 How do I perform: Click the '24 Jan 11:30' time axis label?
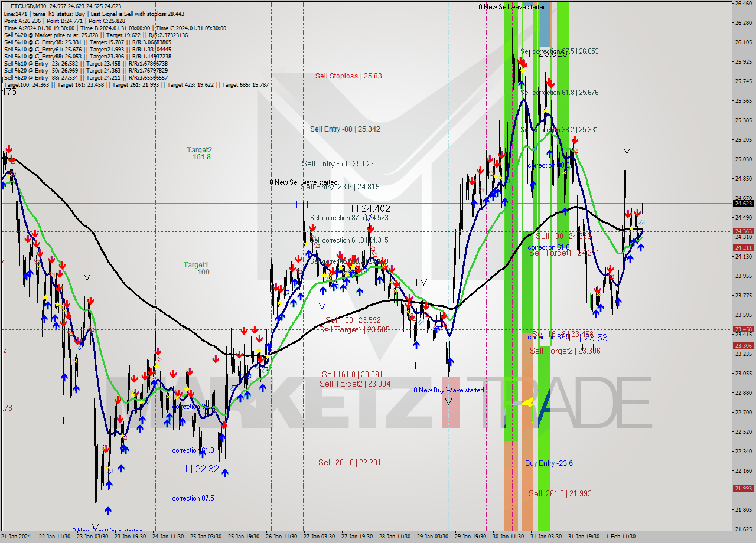[x=169, y=537]
